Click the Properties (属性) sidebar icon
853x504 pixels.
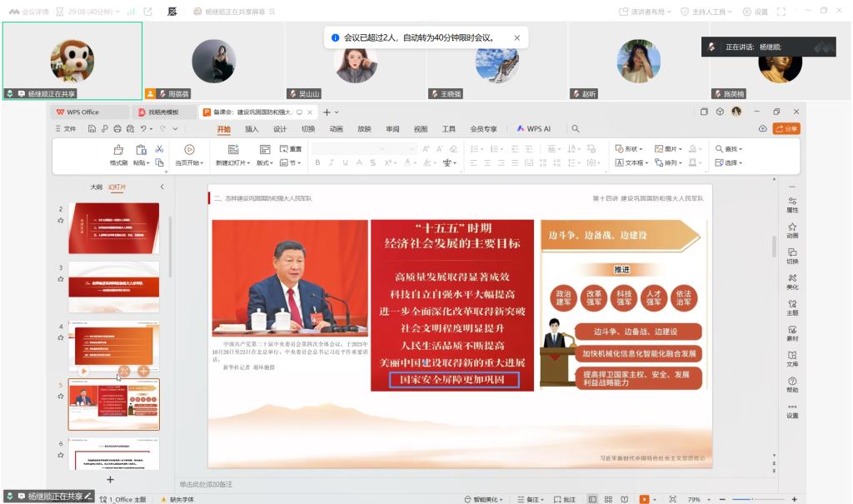click(792, 205)
